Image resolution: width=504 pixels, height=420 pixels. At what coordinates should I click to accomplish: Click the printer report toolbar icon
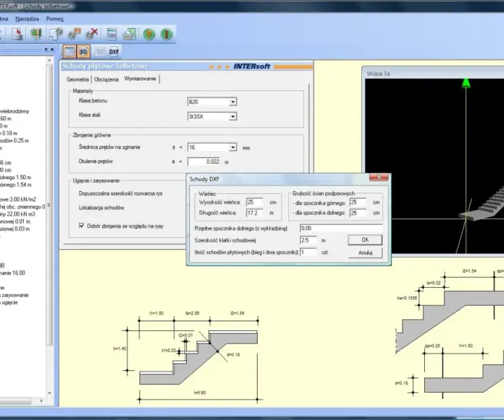pyautogui.click(x=129, y=34)
